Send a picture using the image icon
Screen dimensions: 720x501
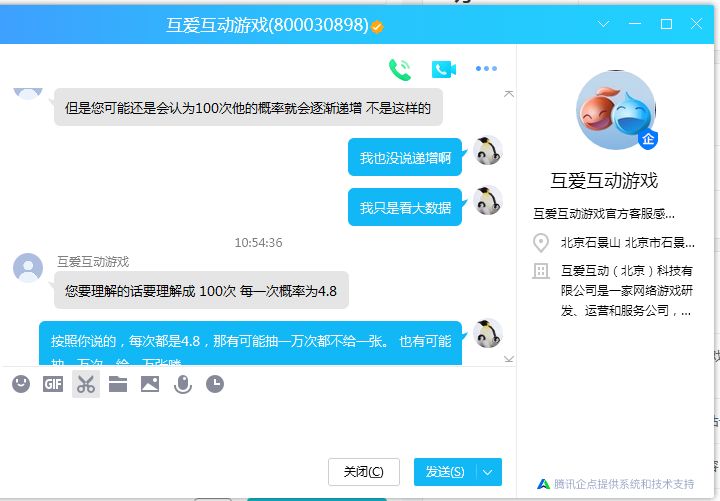point(150,384)
